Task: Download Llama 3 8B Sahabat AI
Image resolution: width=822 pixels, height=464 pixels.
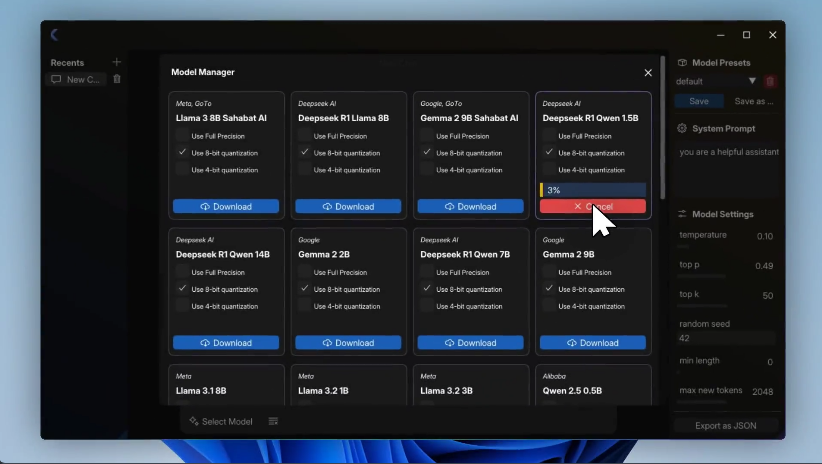Action: pyautogui.click(x=226, y=207)
